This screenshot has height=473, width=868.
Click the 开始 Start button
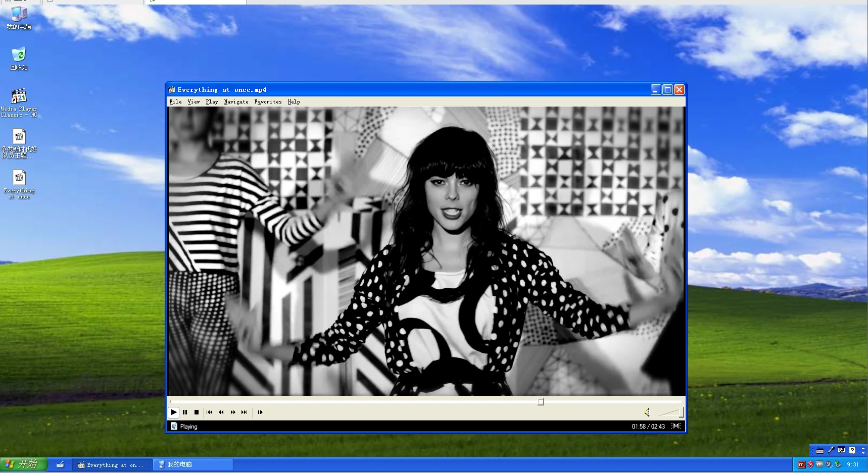(x=24, y=464)
